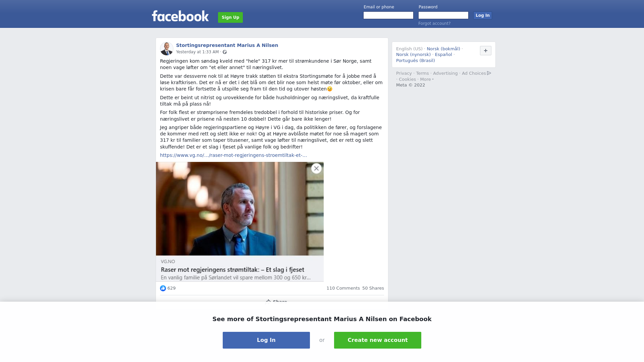Click the Ad Choices triangle icon
This screenshot has height=362, width=644.
coord(489,73)
